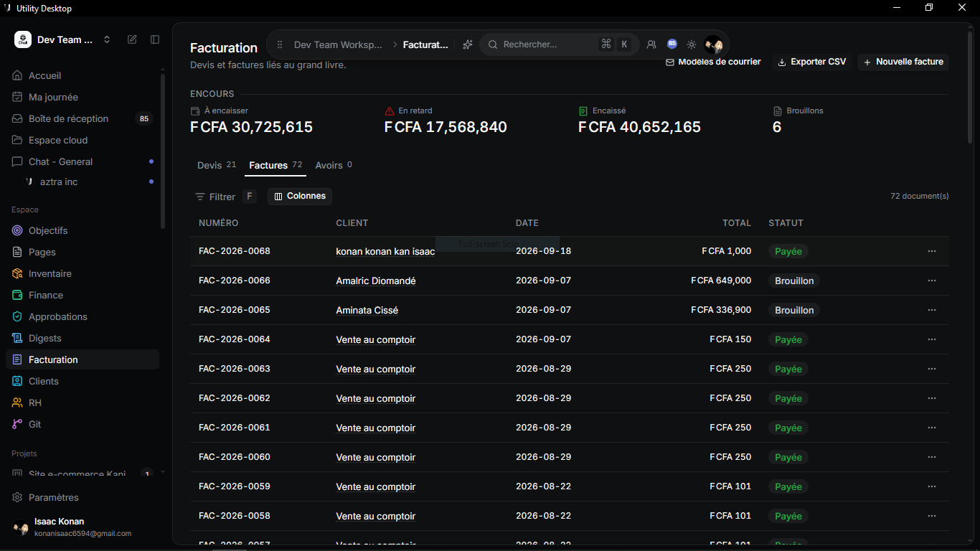
Task: Open the RH module
Action: click(x=83, y=402)
